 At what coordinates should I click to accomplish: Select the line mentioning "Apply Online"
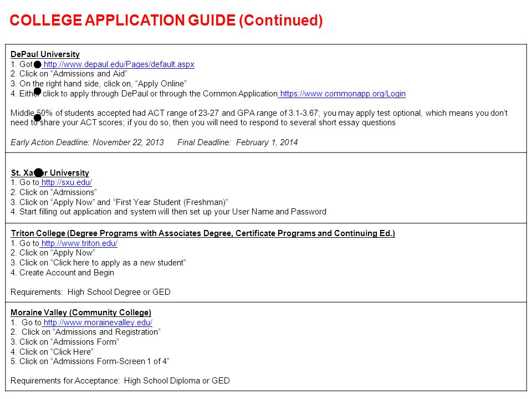click(99, 84)
